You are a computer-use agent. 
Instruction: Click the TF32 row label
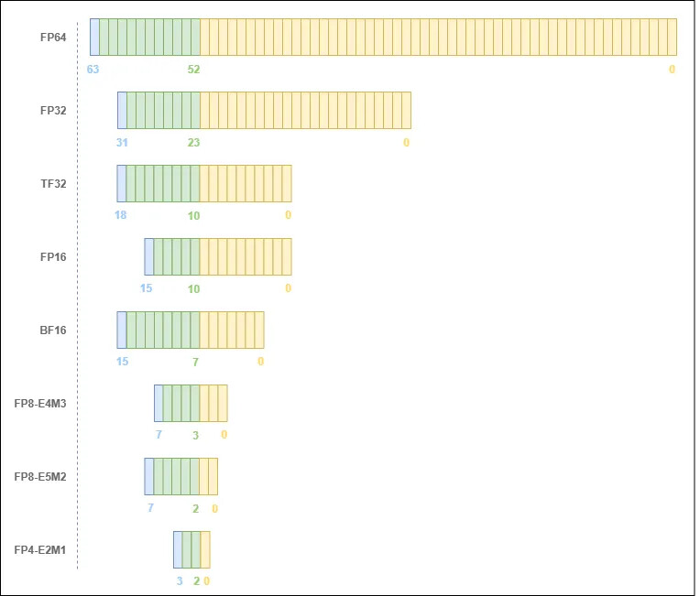52,184
